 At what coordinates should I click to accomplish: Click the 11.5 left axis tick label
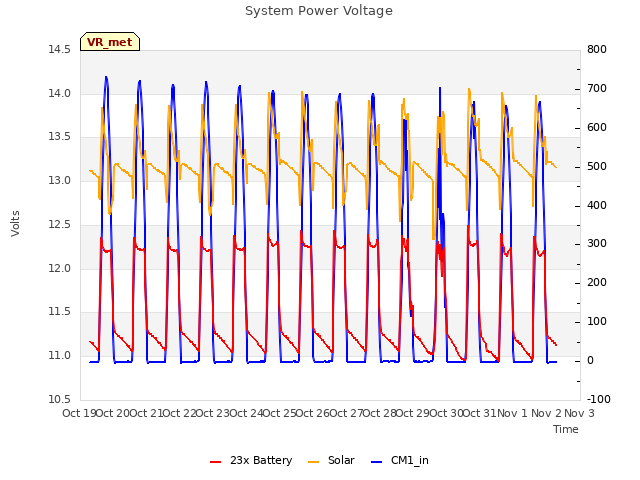[59, 312]
